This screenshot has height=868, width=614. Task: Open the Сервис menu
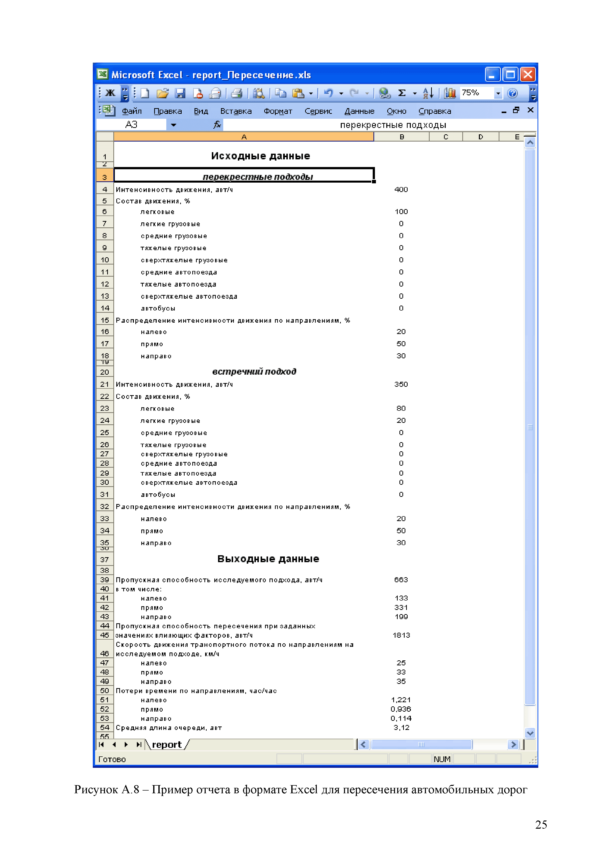point(318,111)
